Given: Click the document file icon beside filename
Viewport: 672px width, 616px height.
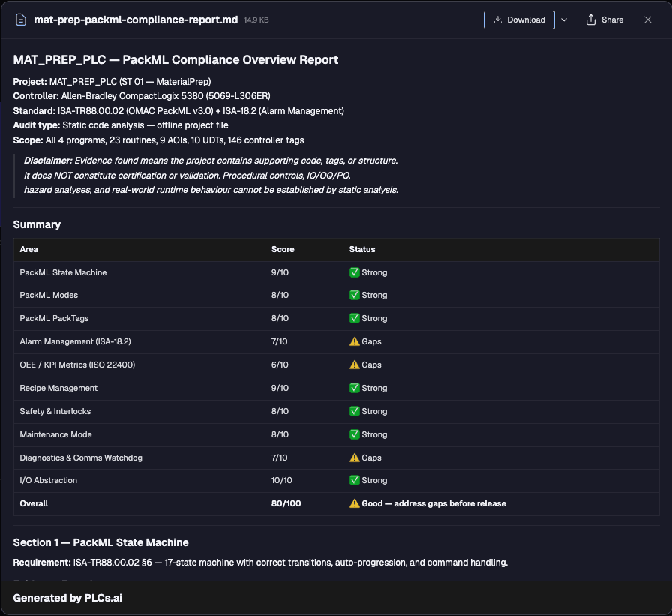Looking at the screenshot, I should pyautogui.click(x=20, y=20).
